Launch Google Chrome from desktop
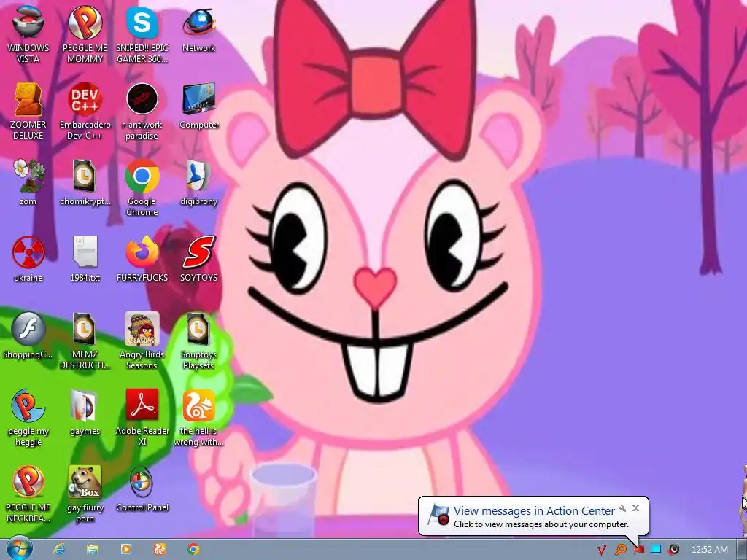The width and height of the screenshot is (747, 560). [x=142, y=187]
